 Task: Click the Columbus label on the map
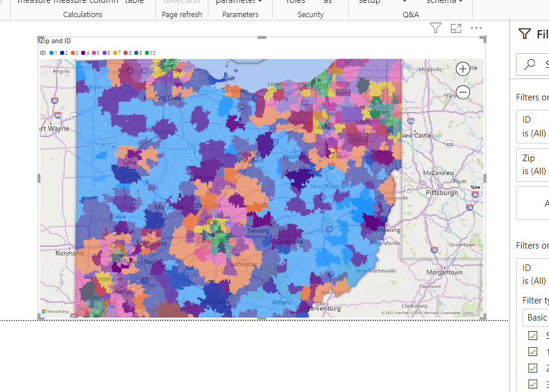point(213,241)
